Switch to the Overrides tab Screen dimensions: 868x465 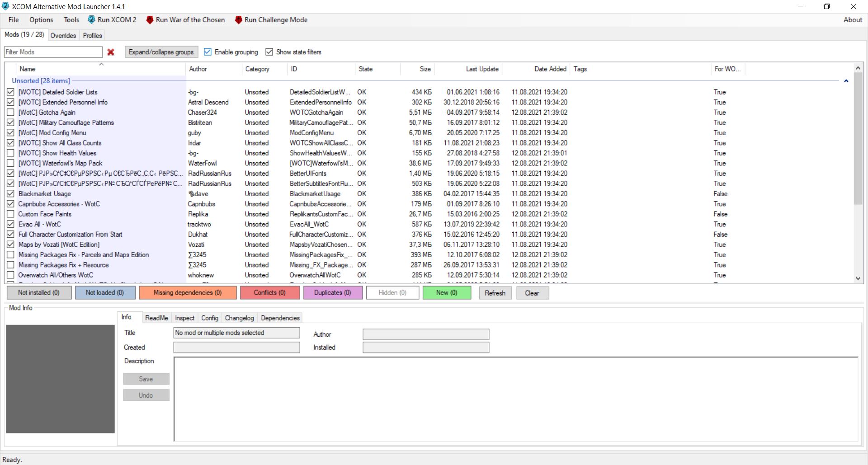pyautogui.click(x=63, y=36)
